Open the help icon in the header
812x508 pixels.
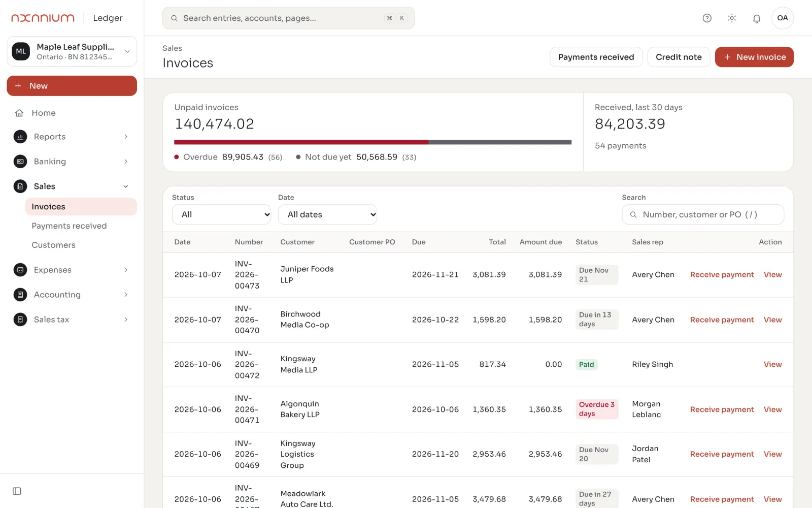pyautogui.click(x=707, y=18)
